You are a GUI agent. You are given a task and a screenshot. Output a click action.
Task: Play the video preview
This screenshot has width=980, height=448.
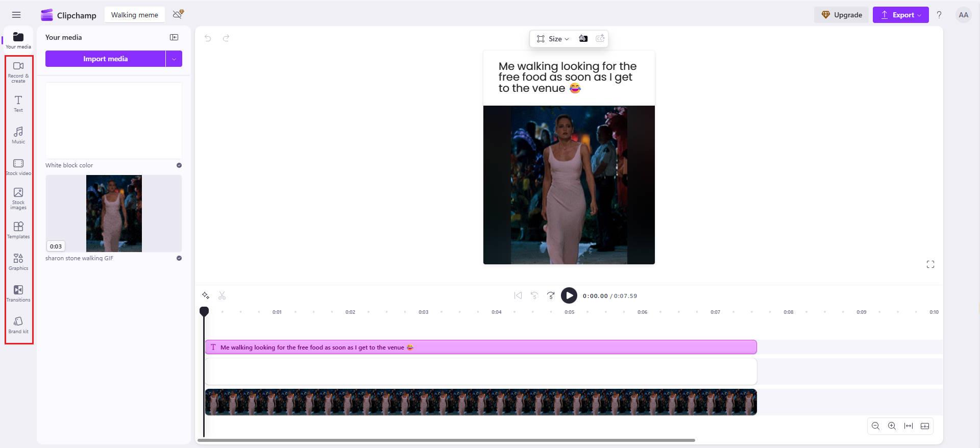point(569,295)
